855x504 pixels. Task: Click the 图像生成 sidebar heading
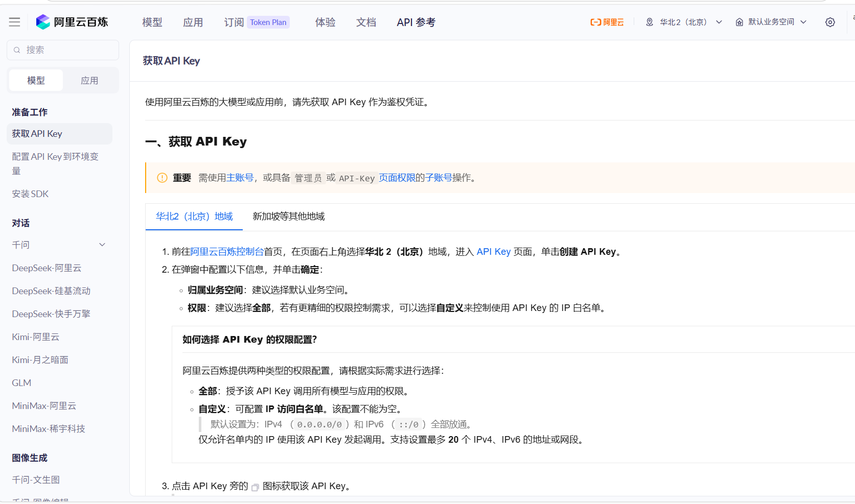30,458
